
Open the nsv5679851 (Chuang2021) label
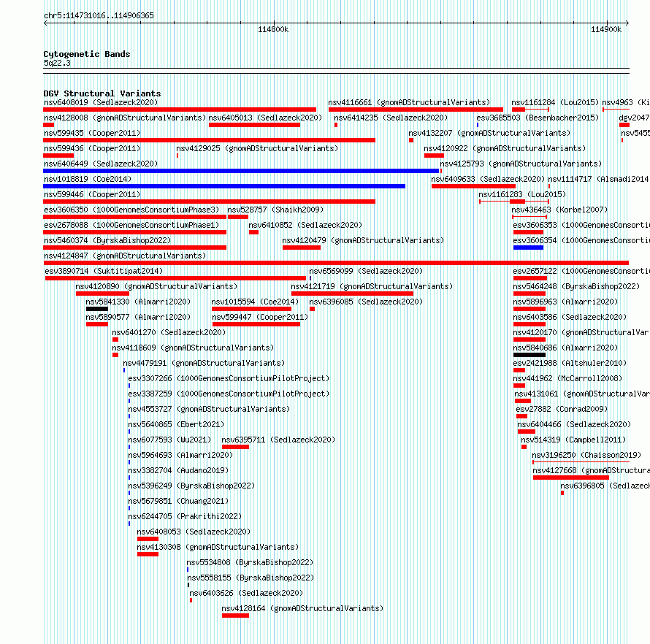tap(178, 501)
